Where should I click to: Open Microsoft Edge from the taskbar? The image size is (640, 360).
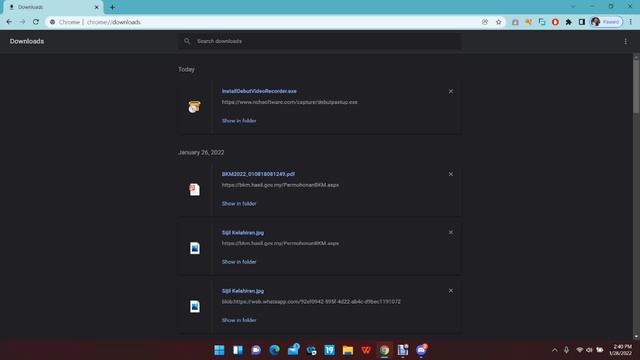(274, 350)
